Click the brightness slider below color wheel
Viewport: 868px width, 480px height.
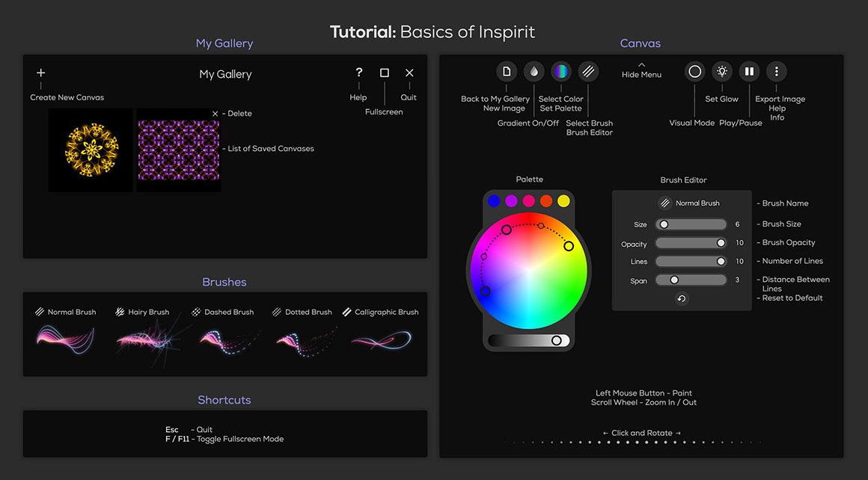coord(528,341)
